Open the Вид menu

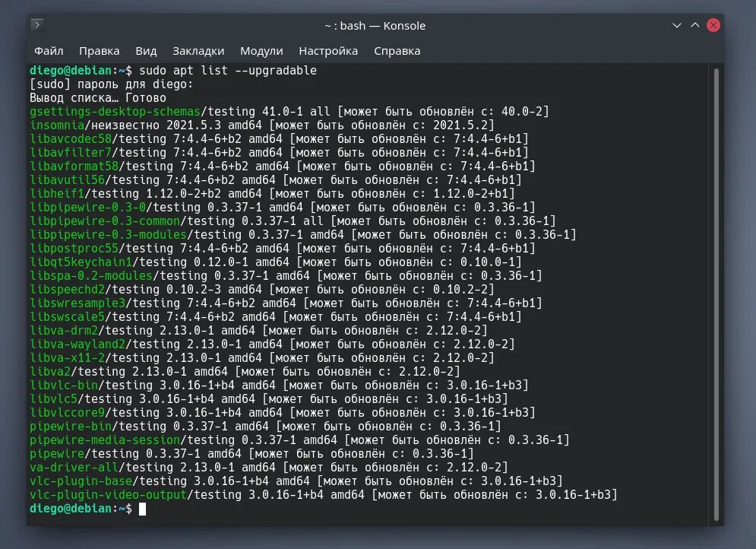tap(146, 51)
